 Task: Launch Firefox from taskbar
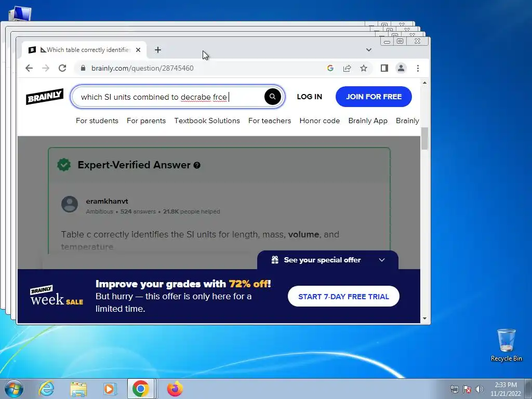coord(175,389)
